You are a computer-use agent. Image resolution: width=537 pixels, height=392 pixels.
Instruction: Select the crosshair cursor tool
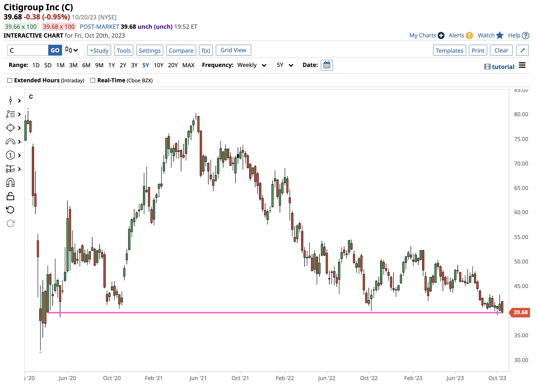point(11,101)
